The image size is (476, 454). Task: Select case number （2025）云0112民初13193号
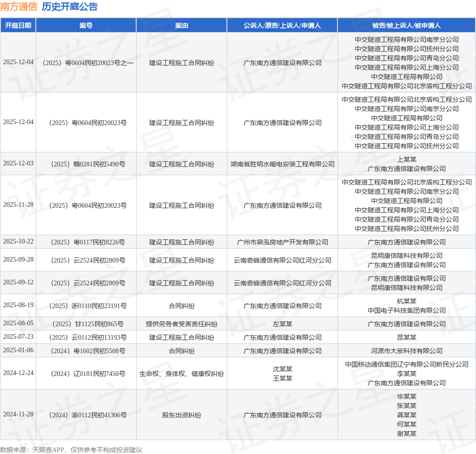pyautogui.click(x=86, y=337)
